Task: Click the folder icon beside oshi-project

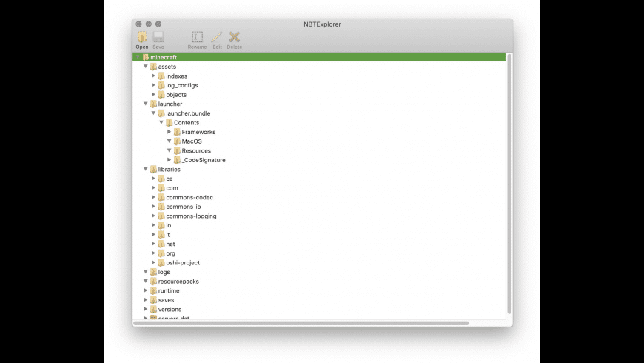Action: tap(161, 262)
